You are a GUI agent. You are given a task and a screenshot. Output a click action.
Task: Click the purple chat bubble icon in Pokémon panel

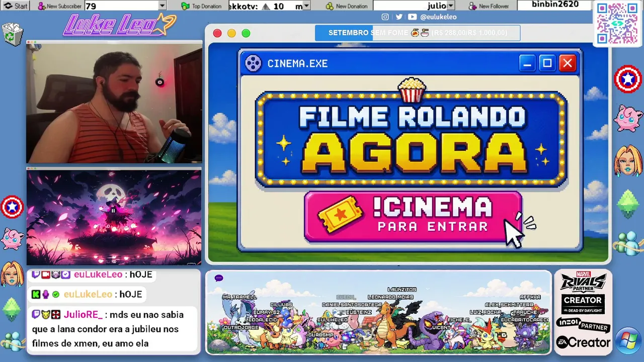click(x=218, y=278)
